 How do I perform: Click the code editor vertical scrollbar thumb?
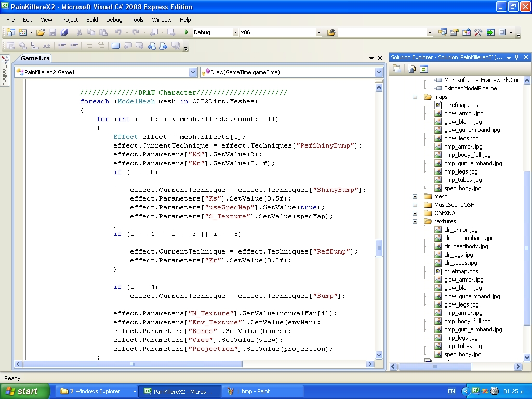(x=379, y=248)
